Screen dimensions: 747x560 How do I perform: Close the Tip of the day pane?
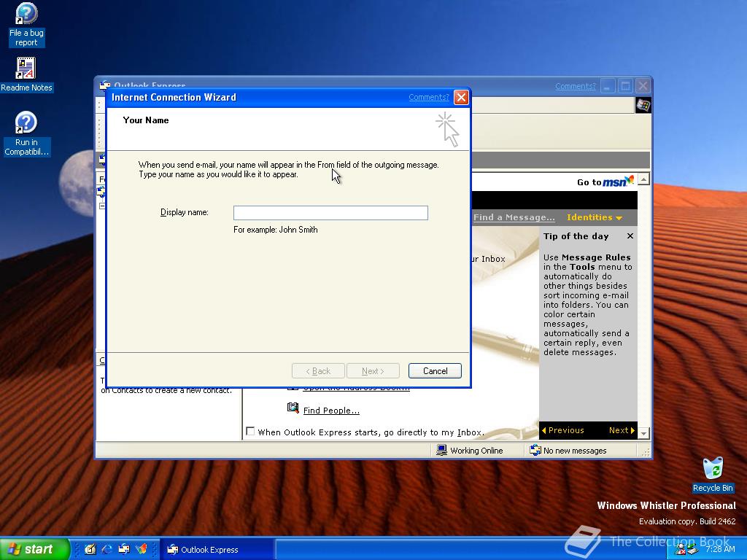tap(630, 236)
